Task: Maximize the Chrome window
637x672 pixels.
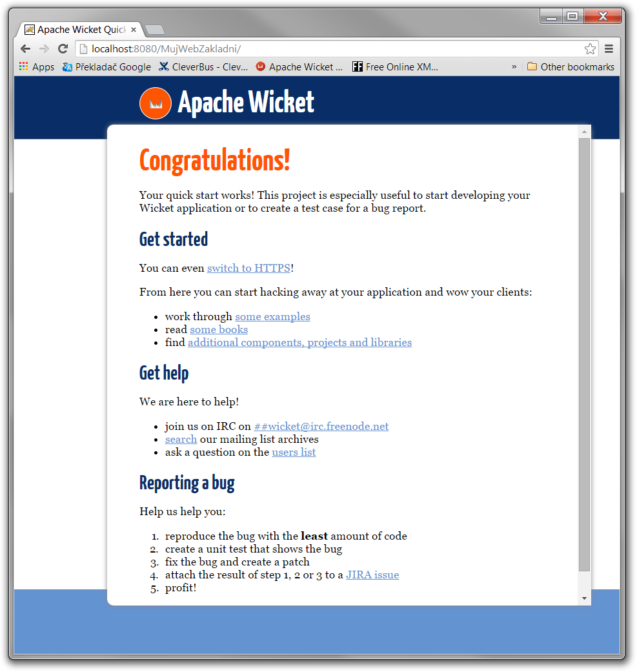Action: point(572,17)
